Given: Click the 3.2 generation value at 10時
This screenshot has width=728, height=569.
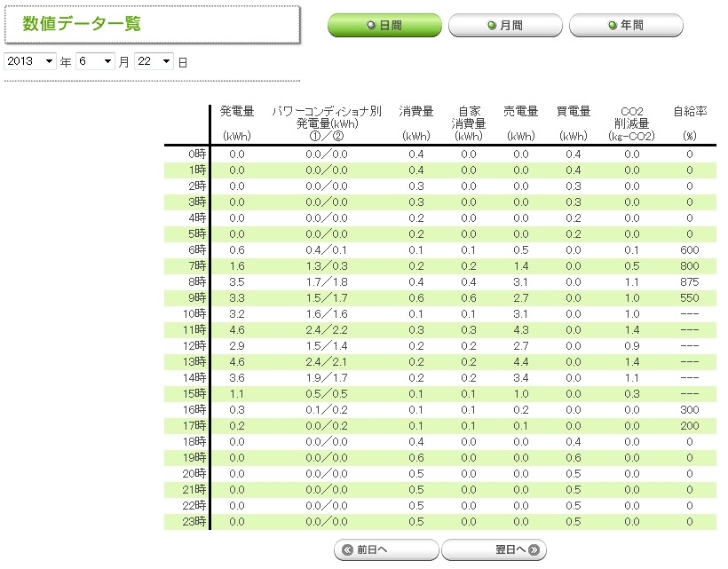Looking at the screenshot, I should tap(237, 313).
